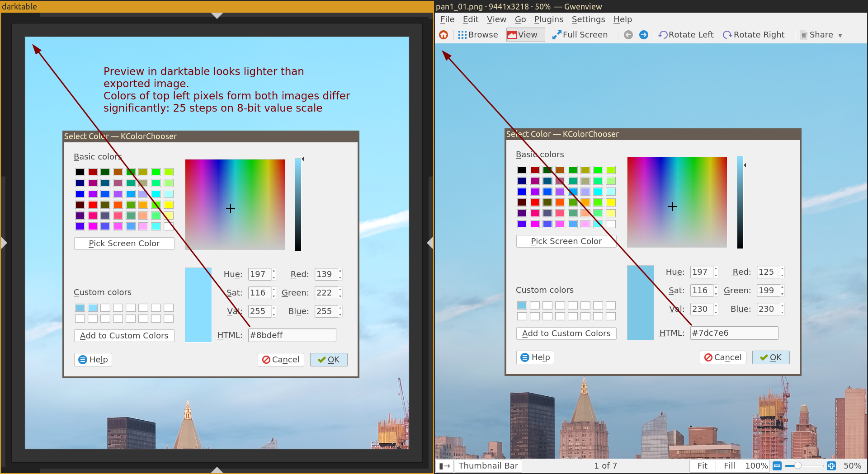This screenshot has height=474, width=868.
Task: Select black basic color in darktable-side dialog
Action: pos(80,172)
